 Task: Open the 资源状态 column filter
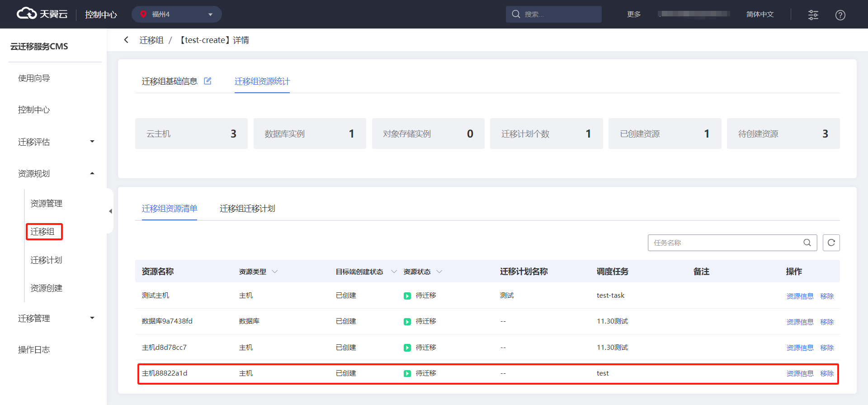pos(439,272)
